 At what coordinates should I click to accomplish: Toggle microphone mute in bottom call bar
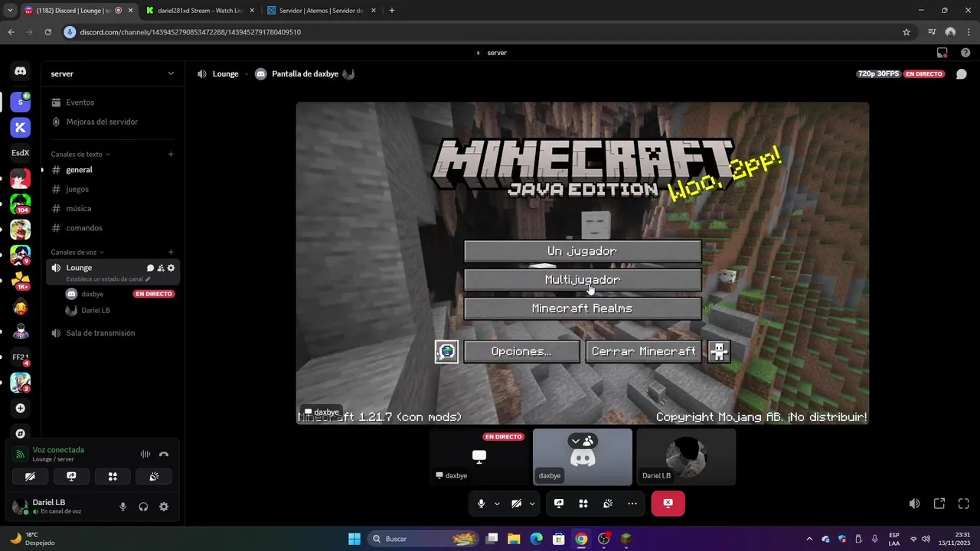482,504
